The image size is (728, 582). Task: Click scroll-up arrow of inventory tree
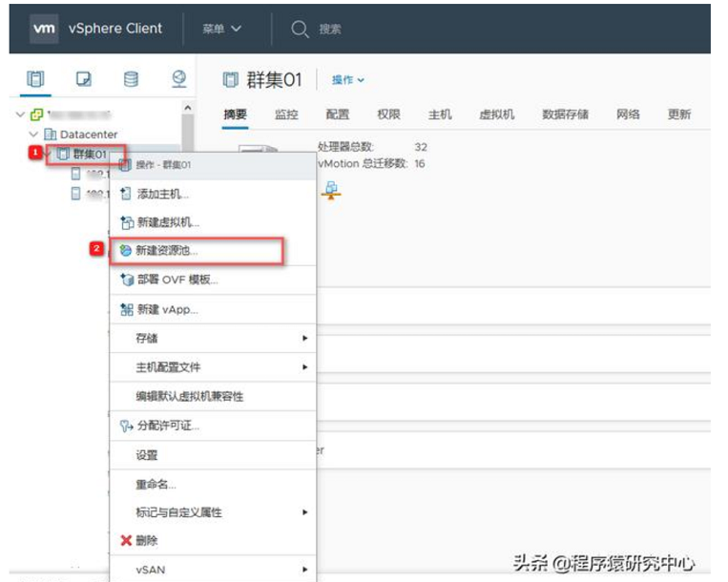[188, 108]
